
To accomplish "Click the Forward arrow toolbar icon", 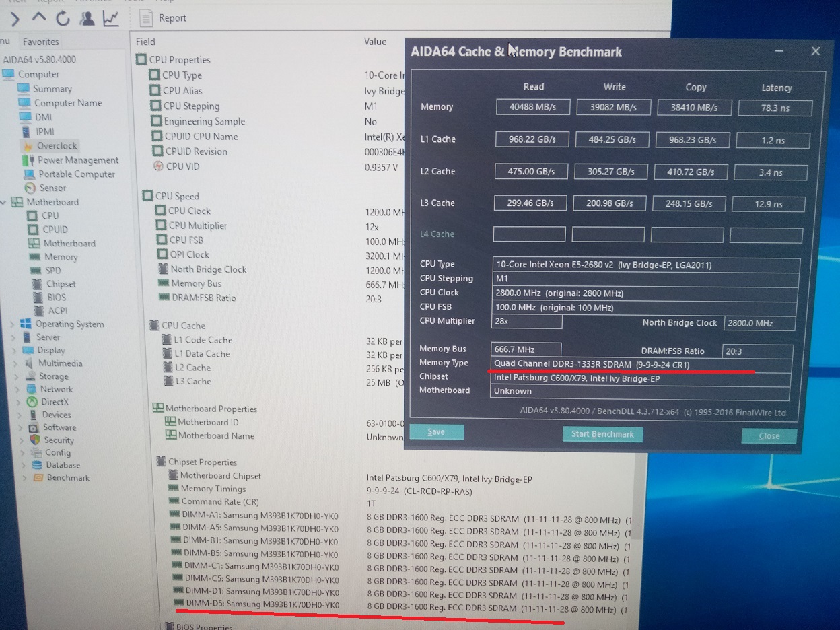I will point(14,18).
